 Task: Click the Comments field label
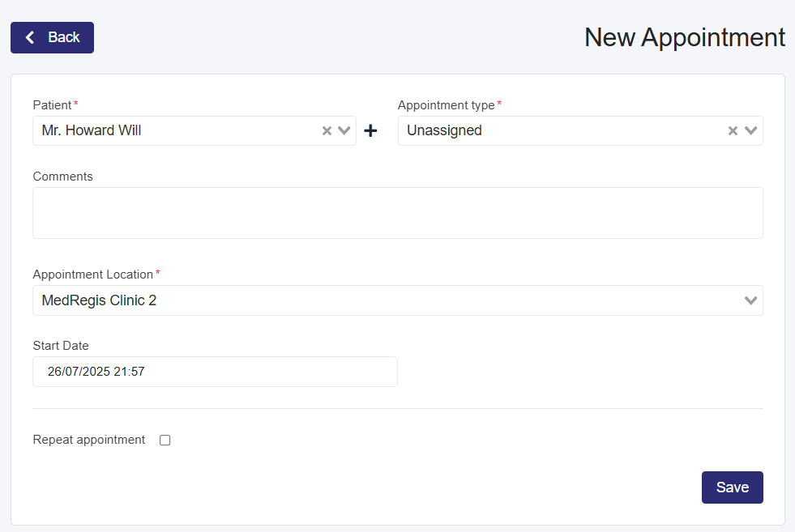[x=62, y=177]
